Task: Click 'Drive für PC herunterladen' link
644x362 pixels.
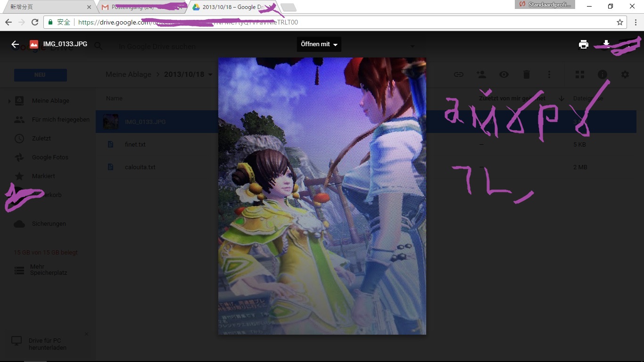Action: point(48,344)
